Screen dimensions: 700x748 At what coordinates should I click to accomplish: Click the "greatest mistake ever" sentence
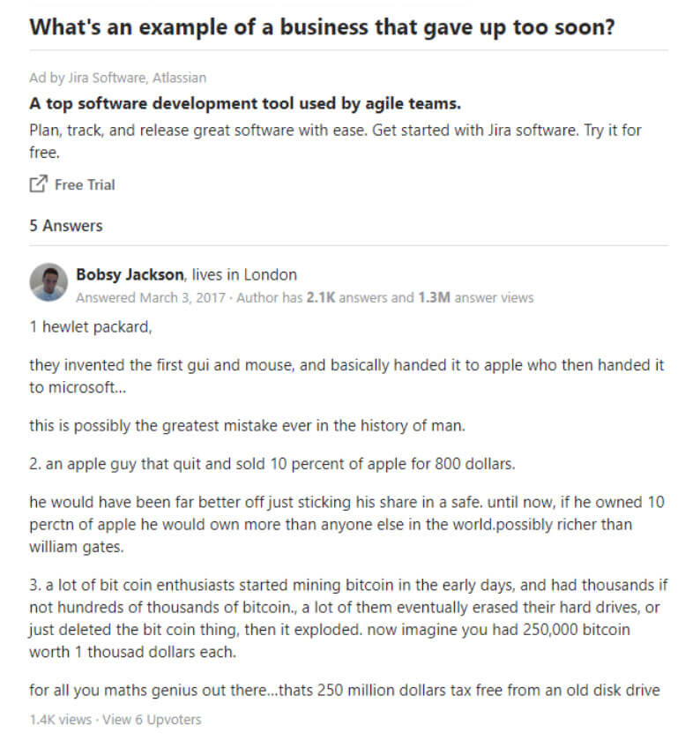pyautogui.click(x=247, y=425)
